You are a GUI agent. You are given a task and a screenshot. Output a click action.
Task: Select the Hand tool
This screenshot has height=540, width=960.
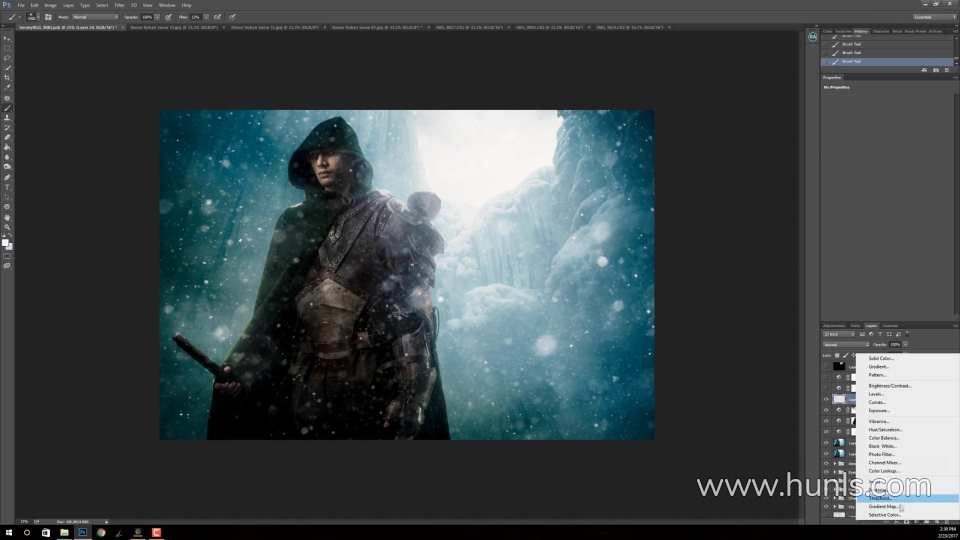7,217
